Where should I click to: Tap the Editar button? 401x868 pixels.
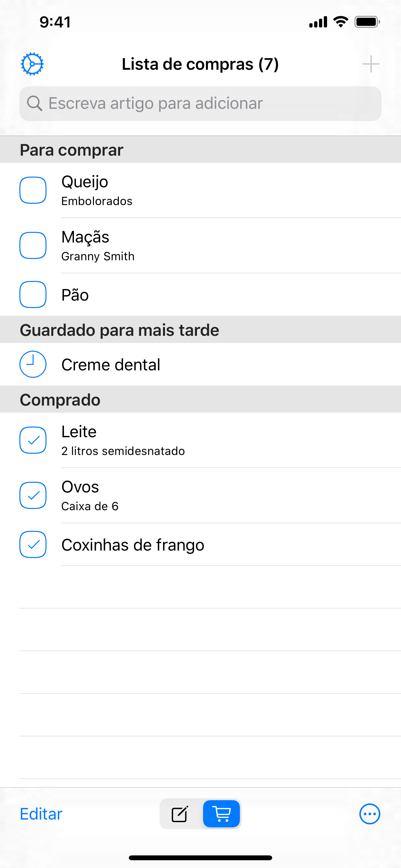(x=41, y=814)
